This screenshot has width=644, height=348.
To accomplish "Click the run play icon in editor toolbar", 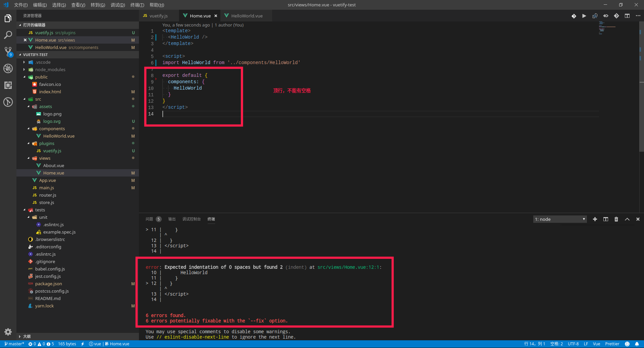I will pyautogui.click(x=584, y=16).
